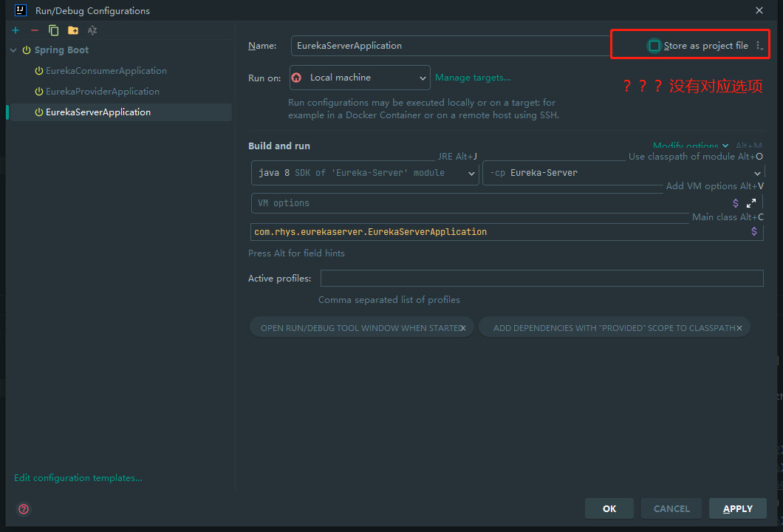Select EurekaConsumerApplication configuration

[x=106, y=71]
